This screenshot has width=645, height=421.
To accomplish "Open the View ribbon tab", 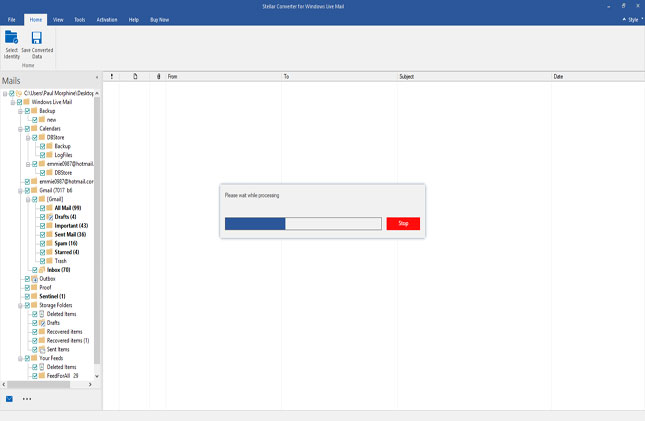I will (58, 20).
